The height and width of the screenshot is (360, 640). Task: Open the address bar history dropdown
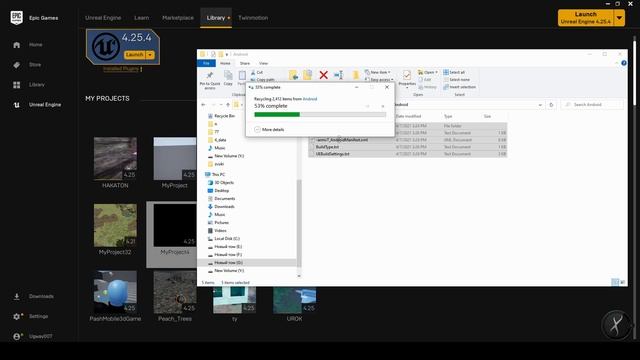[x=540, y=105]
